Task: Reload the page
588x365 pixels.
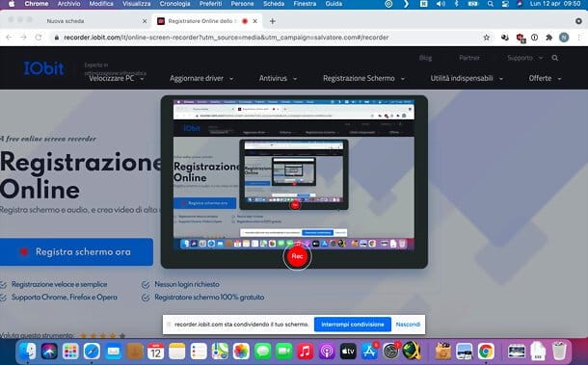Action: coord(39,38)
